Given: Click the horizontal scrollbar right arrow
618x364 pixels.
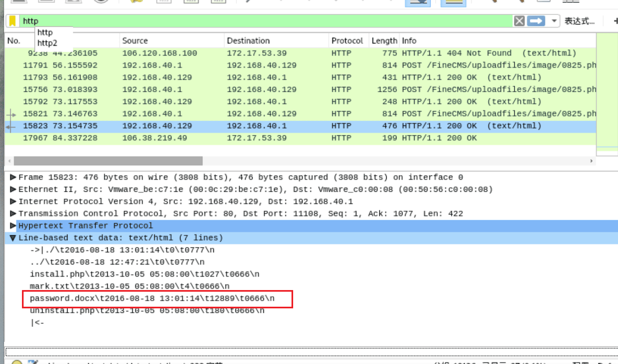Looking at the screenshot, I should (x=591, y=161).
